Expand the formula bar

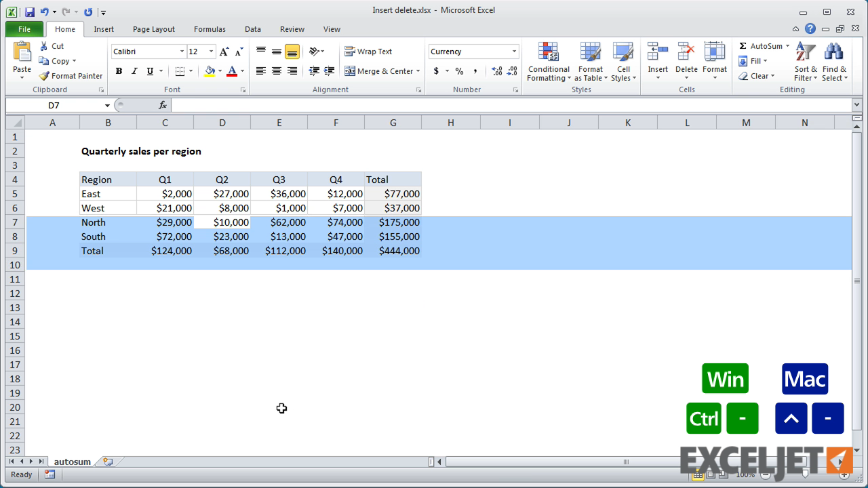pyautogui.click(x=856, y=105)
